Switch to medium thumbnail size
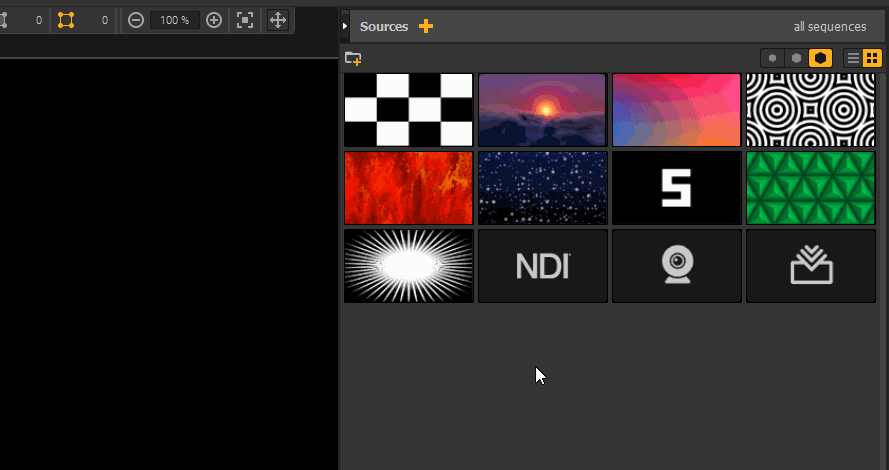This screenshot has height=470, width=889. tap(796, 58)
